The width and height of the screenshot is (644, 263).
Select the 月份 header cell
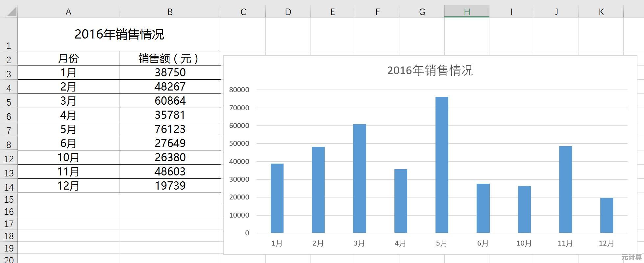click(x=68, y=59)
